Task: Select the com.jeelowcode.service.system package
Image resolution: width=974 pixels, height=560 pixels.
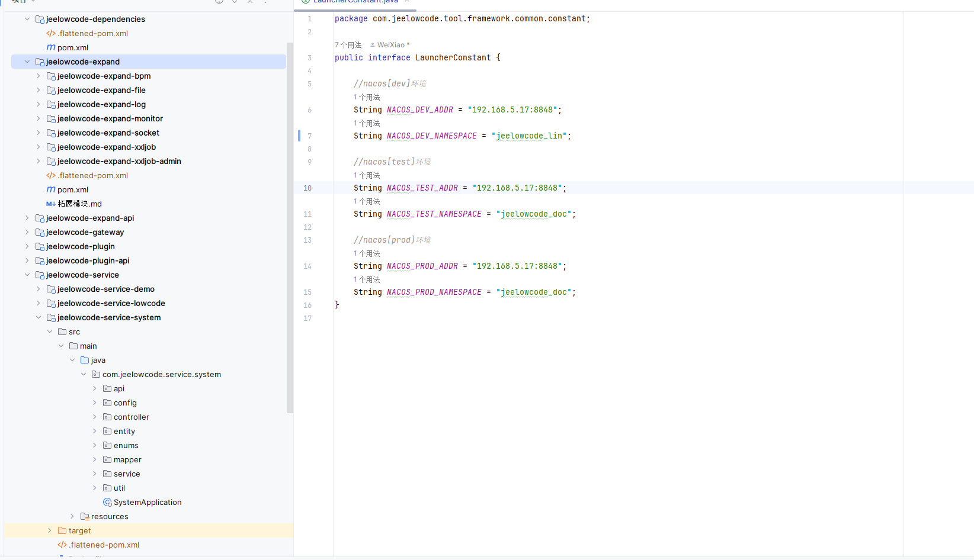Action: 161,374
